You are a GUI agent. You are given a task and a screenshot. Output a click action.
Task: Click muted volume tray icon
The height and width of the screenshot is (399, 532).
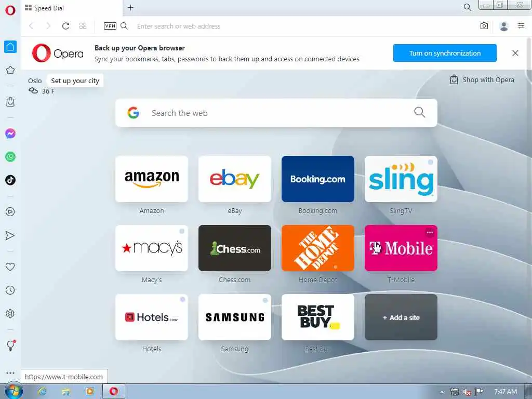coord(467,392)
